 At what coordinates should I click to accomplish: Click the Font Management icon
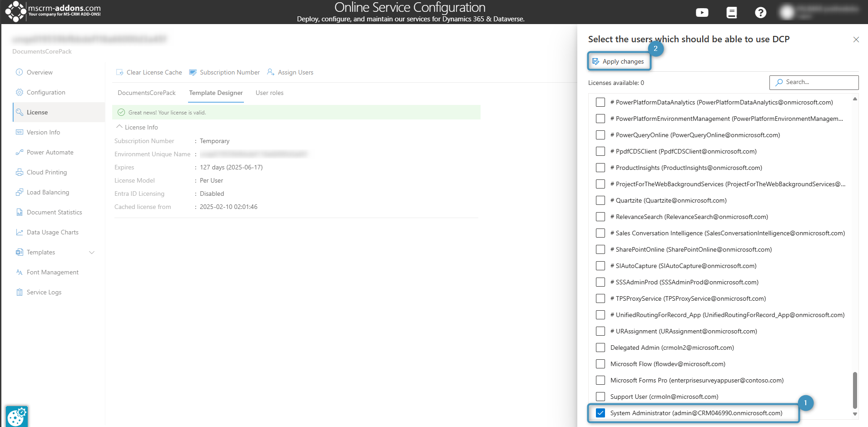click(19, 272)
